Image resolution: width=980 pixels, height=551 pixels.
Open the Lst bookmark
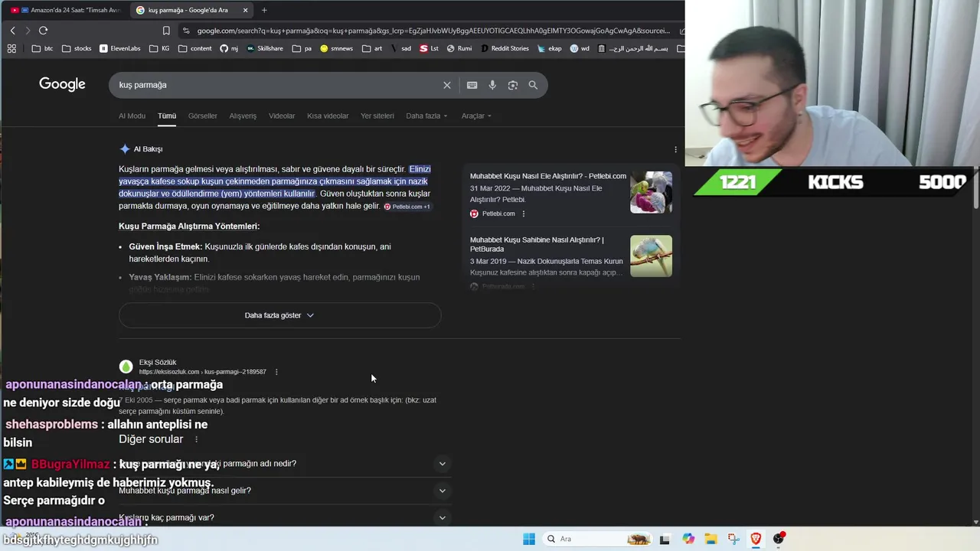(x=429, y=48)
